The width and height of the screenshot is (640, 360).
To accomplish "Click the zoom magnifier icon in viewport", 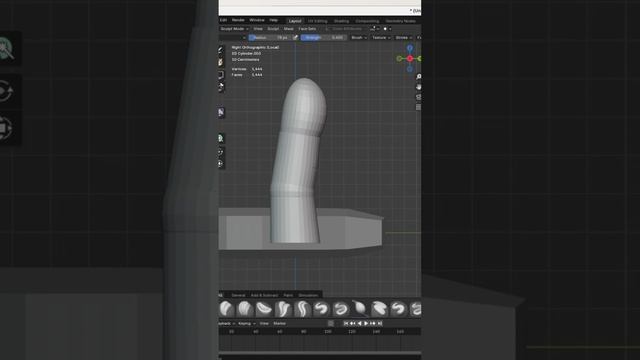I will [418, 77].
